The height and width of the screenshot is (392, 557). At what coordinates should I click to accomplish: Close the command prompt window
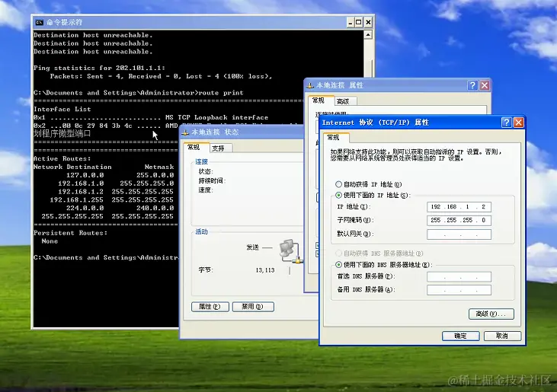coord(368,22)
